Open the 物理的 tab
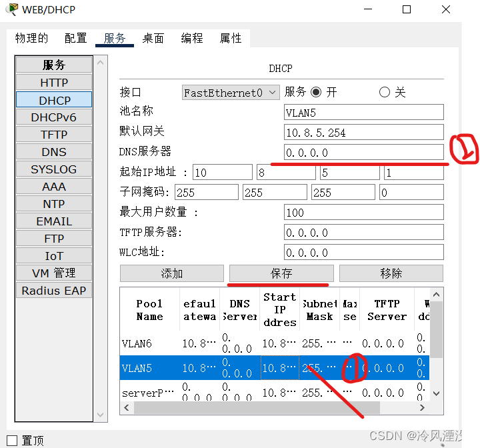The image size is (480, 448). pos(31,38)
